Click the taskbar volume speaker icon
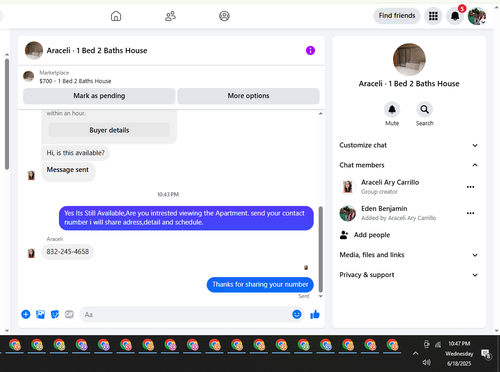This screenshot has height=372, width=500. coord(426,362)
